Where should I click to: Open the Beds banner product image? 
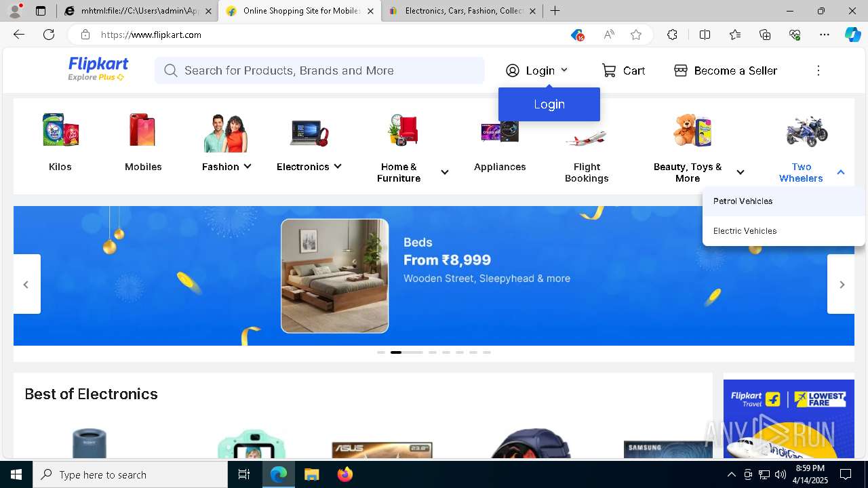tap(335, 276)
